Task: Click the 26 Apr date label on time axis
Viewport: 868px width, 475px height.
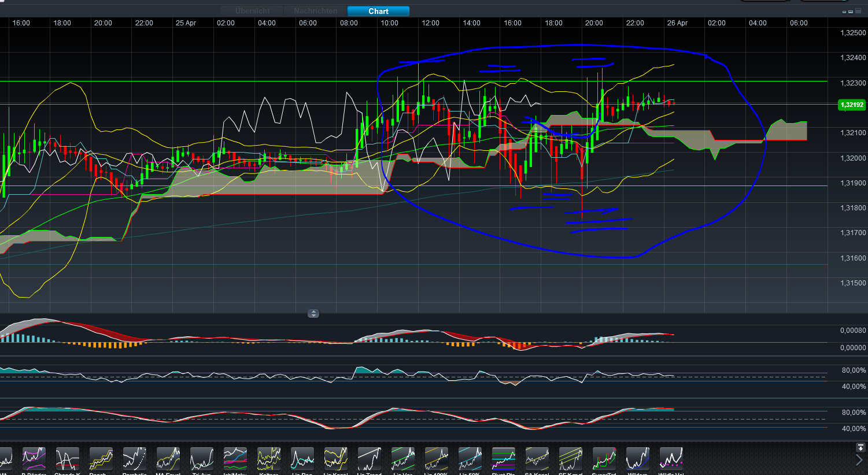Action: pyautogui.click(x=677, y=23)
